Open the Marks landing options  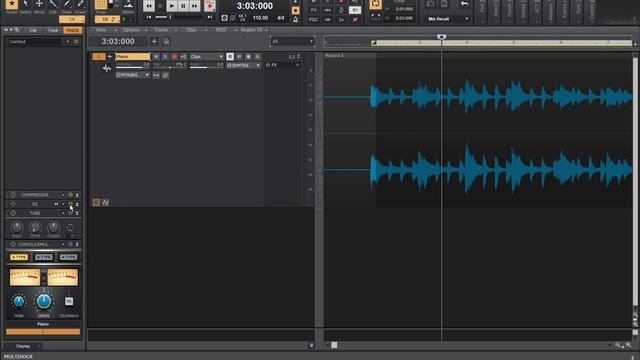(128, 5)
